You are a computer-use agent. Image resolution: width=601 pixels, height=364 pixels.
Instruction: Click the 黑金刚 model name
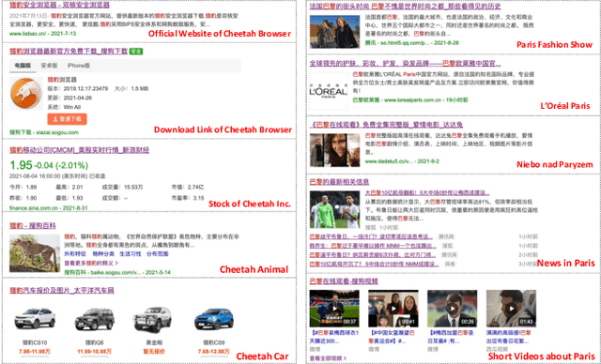click(x=154, y=342)
